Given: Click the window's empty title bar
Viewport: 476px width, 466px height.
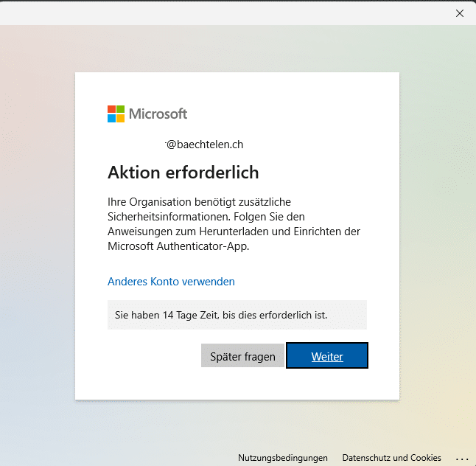Looking at the screenshot, I should [221, 13].
